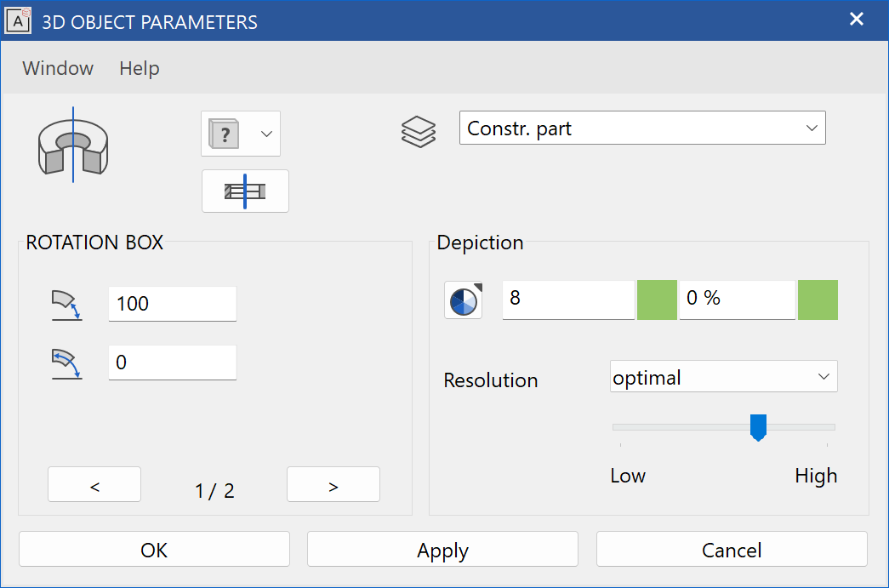Click the Apply button
This screenshot has width=889, height=588.
tap(442, 549)
